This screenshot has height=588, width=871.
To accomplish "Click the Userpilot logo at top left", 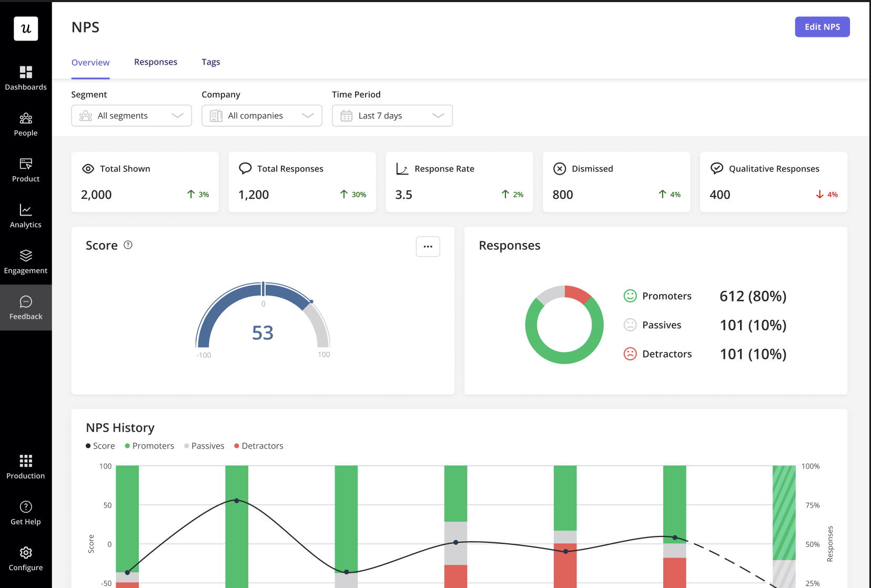I will click(x=25, y=29).
